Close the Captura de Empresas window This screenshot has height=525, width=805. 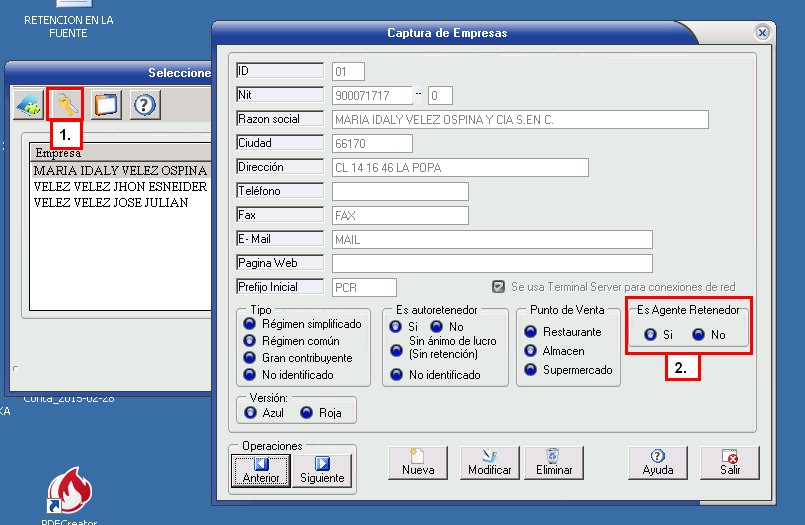762,33
